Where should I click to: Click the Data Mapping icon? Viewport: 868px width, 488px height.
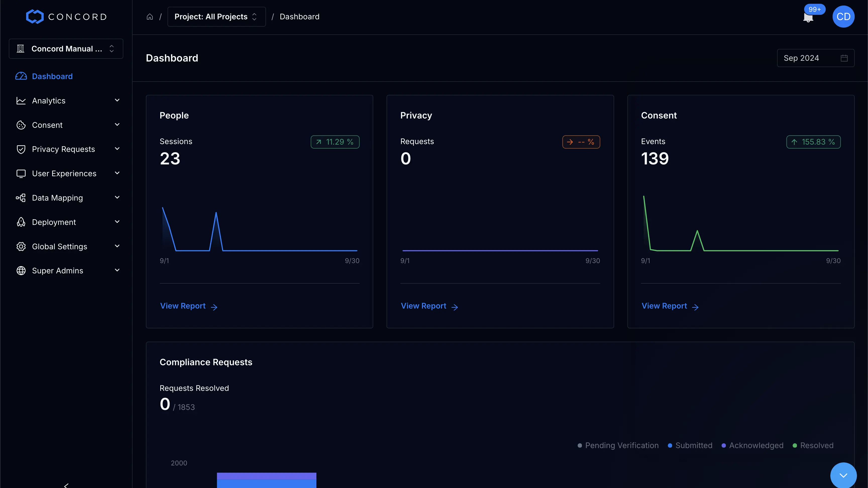(x=21, y=198)
